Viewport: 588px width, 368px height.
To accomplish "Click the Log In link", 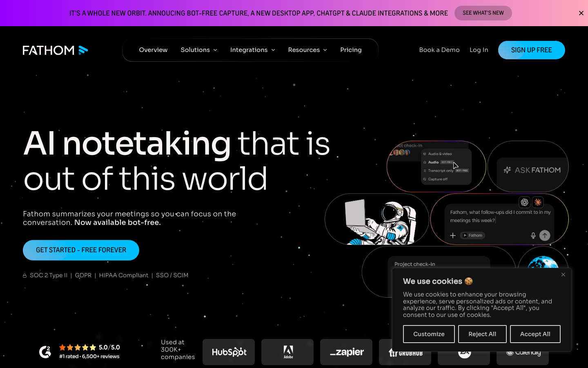I will click(479, 50).
